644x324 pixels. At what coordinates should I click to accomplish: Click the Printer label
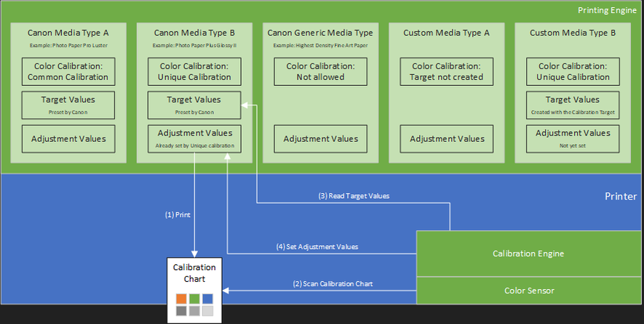coord(621,196)
